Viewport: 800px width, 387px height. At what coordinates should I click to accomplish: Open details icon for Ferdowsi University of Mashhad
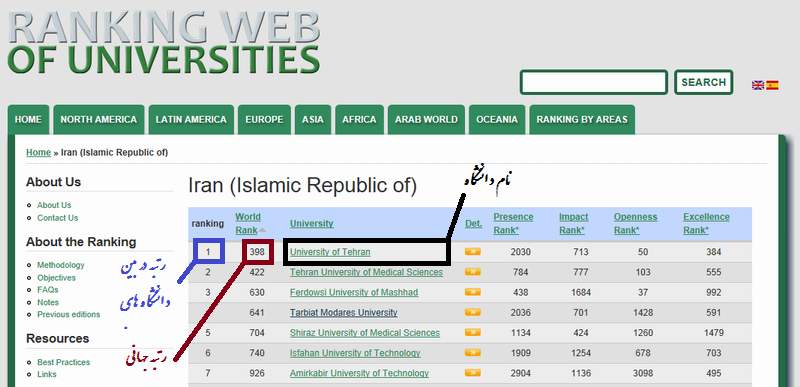coord(472,292)
